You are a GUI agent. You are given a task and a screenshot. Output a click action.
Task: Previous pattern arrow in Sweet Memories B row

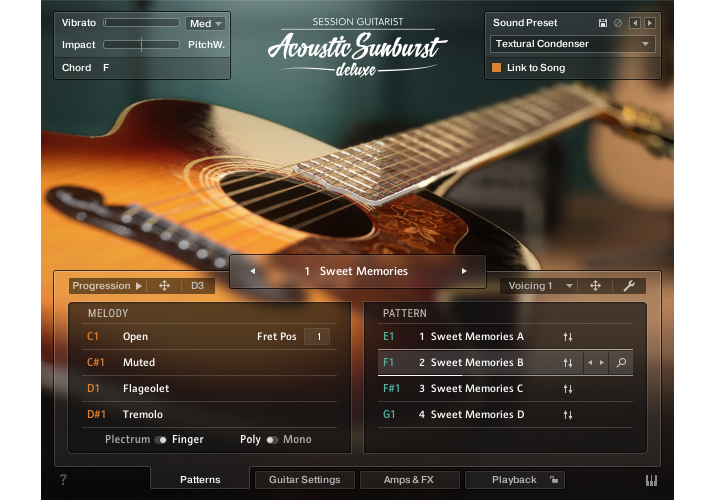pos(590,363)
